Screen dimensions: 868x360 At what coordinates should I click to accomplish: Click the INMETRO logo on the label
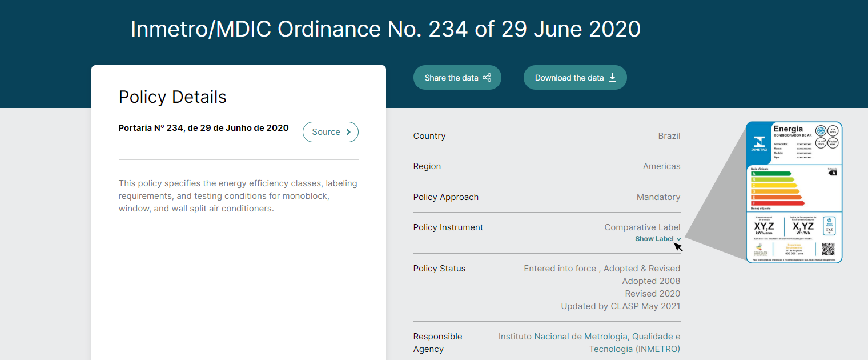759,143
